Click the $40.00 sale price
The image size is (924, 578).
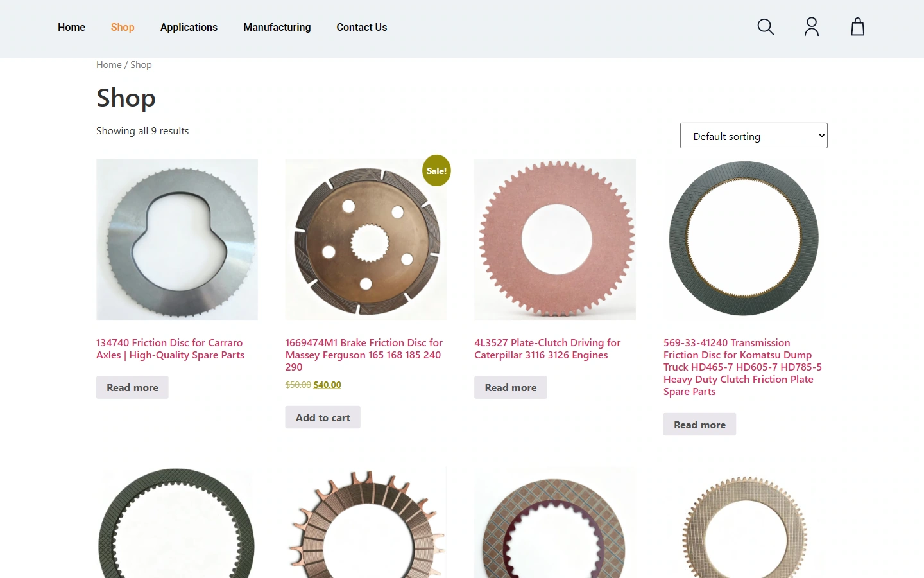327,385
